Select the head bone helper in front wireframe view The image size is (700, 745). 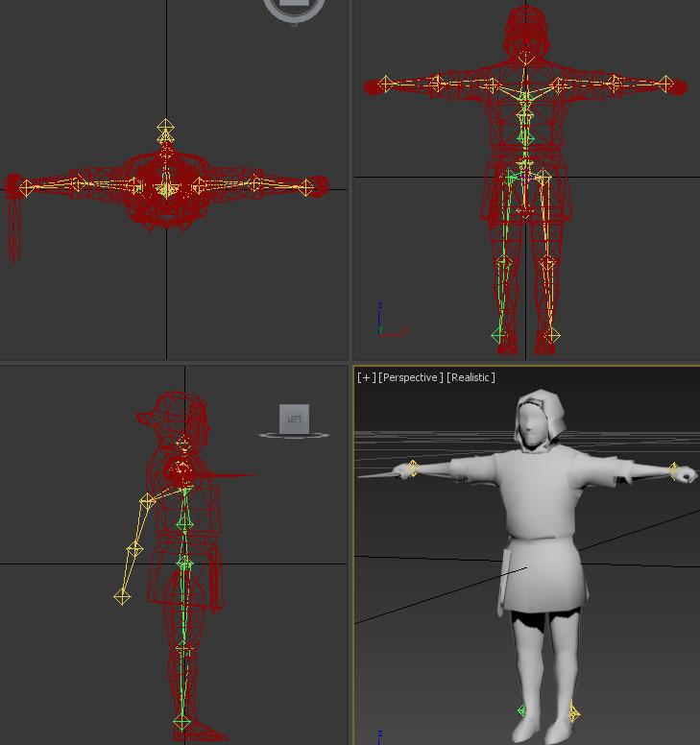coord(524,58)
